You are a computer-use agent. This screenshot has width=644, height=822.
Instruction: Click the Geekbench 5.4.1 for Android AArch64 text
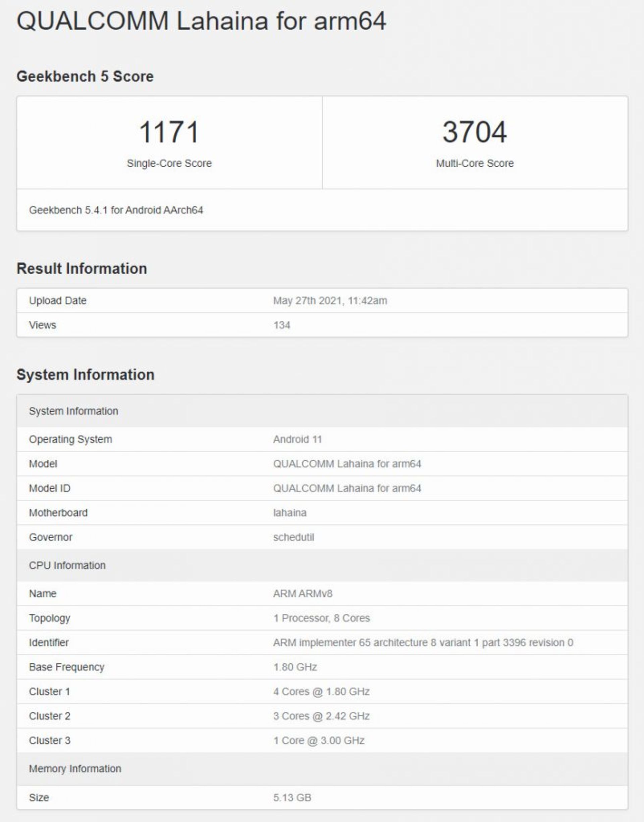116,210
